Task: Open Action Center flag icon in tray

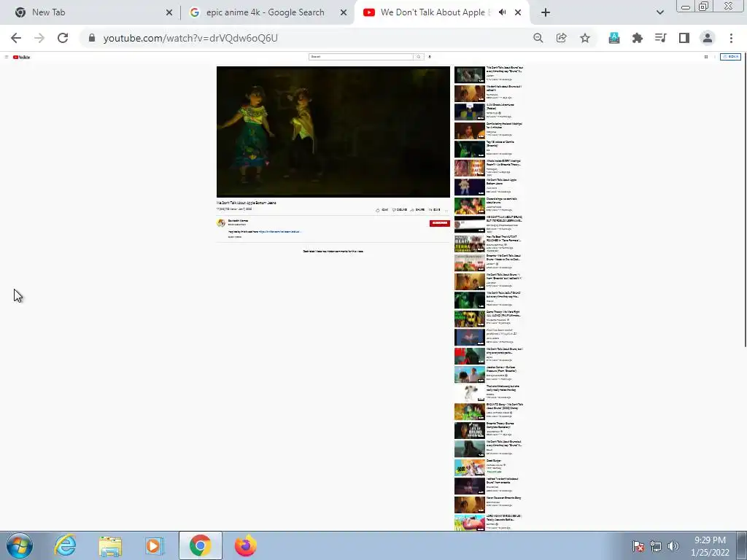Action: tap(638, 546)
